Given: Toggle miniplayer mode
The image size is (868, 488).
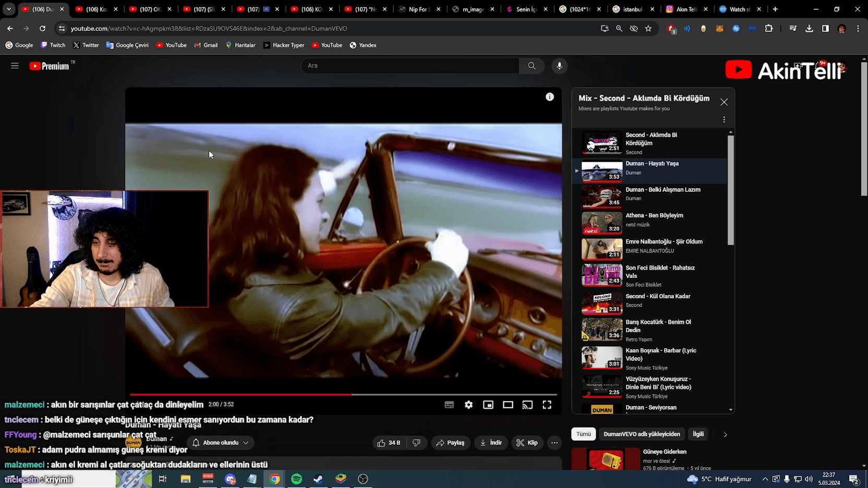Looking at the screenshot, I should coord(488,405).
